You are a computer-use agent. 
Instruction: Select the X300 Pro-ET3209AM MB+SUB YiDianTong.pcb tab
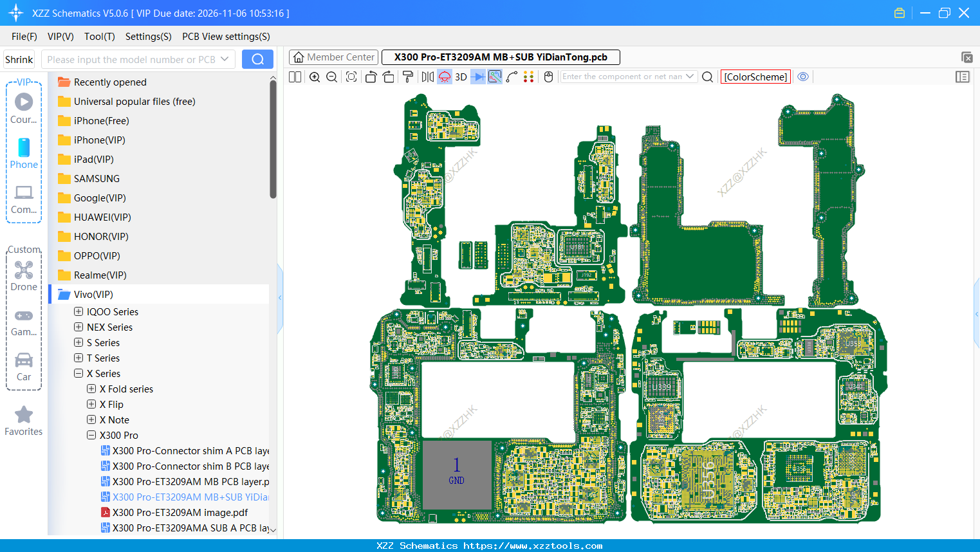coord(501,57)
